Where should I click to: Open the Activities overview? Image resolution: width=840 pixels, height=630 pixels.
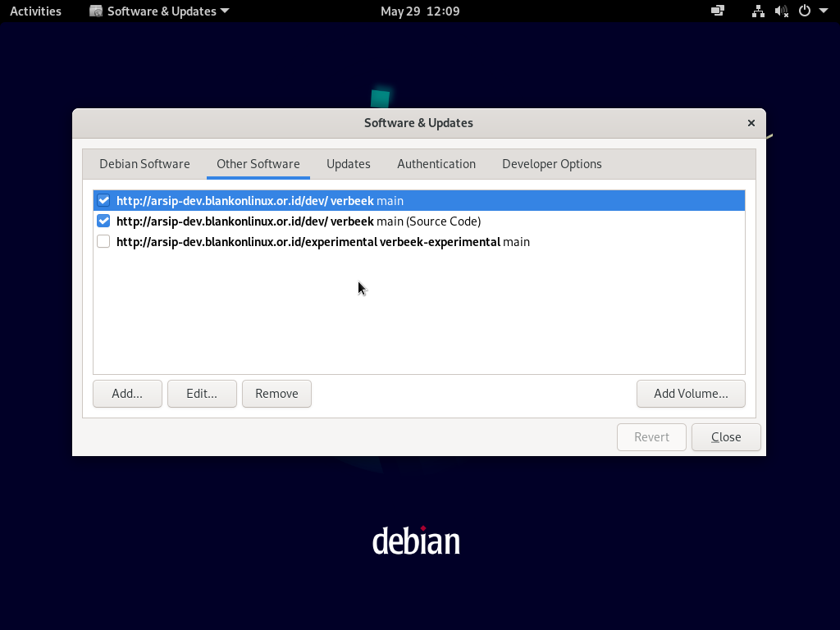click(35, 11)
